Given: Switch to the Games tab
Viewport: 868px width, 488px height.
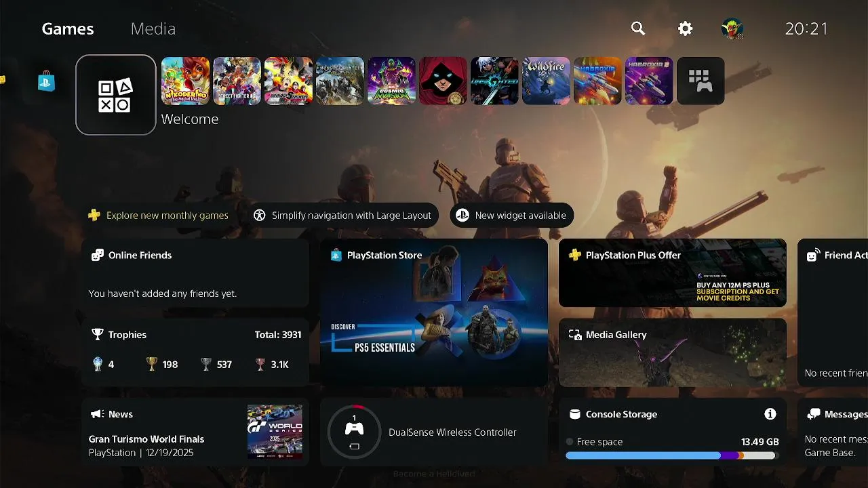Looking at the screenshot, I should coord(68,28).
